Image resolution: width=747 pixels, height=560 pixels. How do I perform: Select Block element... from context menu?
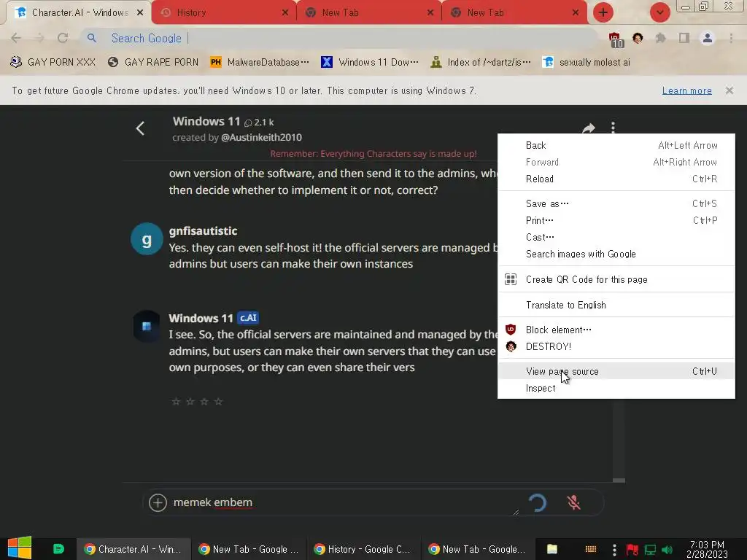(x=616, y=330)
